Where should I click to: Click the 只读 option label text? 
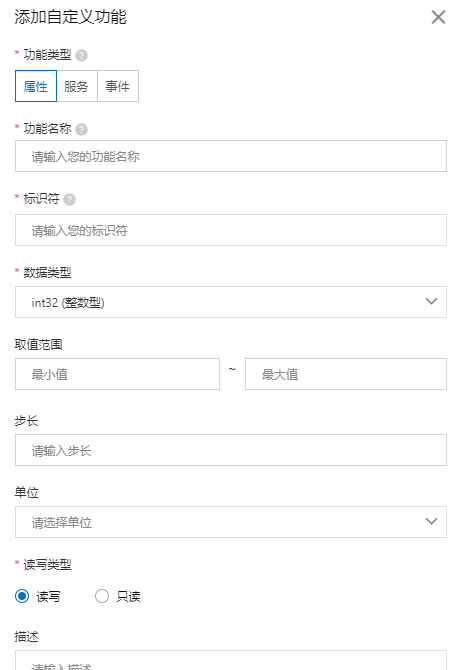(128, 597)
